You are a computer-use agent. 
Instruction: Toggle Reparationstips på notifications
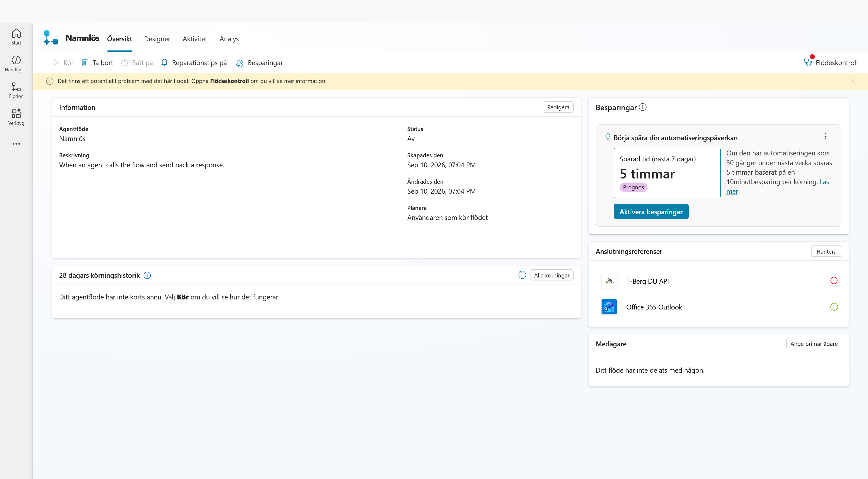point(194,63)
